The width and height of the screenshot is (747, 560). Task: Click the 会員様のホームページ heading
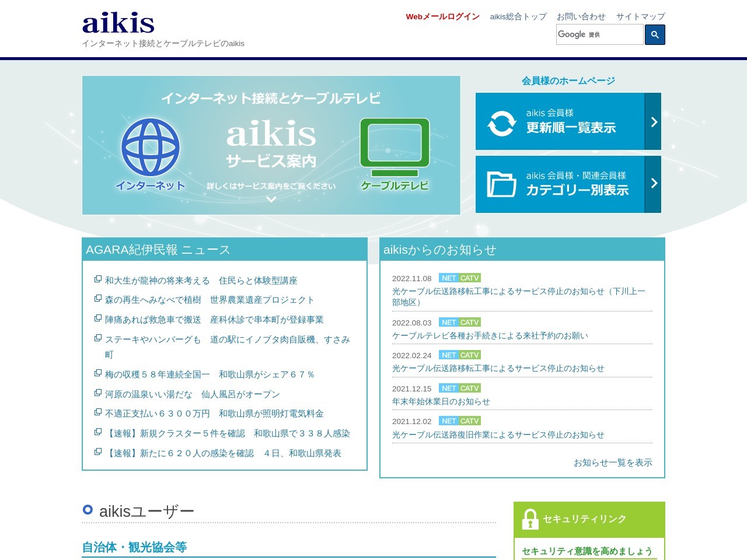[568, 81]
